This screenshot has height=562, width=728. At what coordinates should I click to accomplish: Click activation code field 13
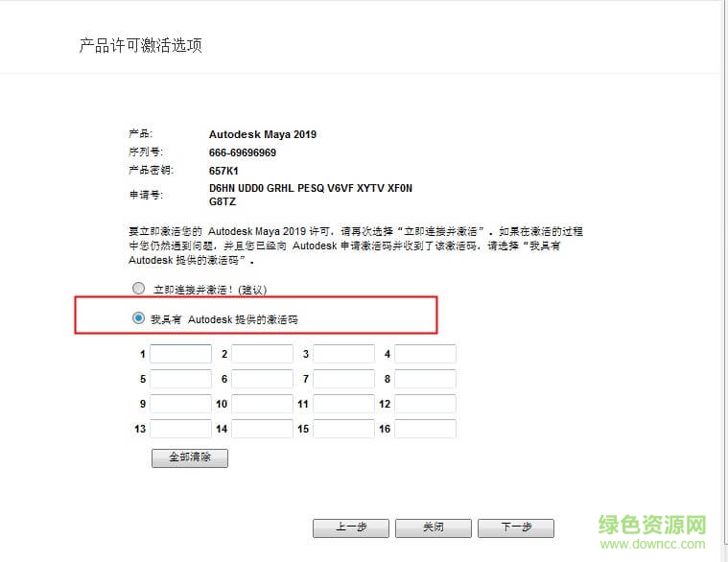[180, 429]
